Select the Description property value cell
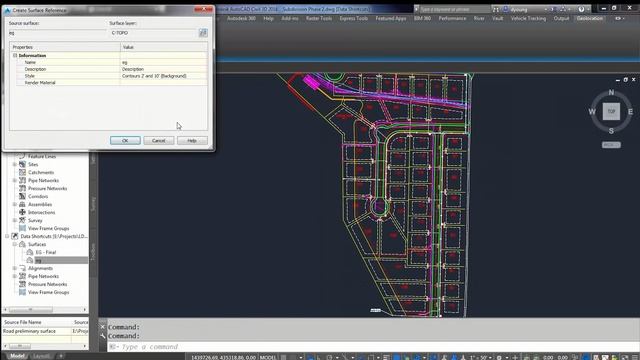The height and width of the screenshot is (360, 640). [163, 69]
